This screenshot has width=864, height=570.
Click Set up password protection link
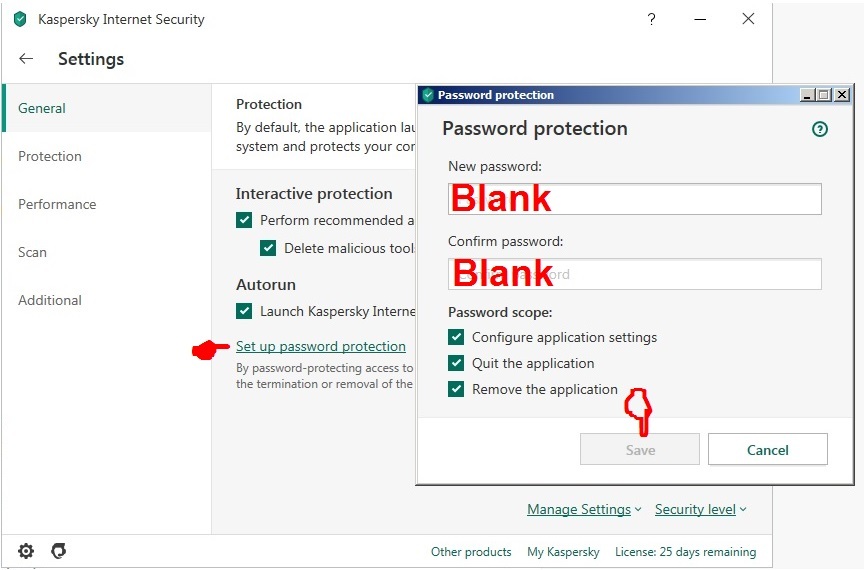(321, 346)
